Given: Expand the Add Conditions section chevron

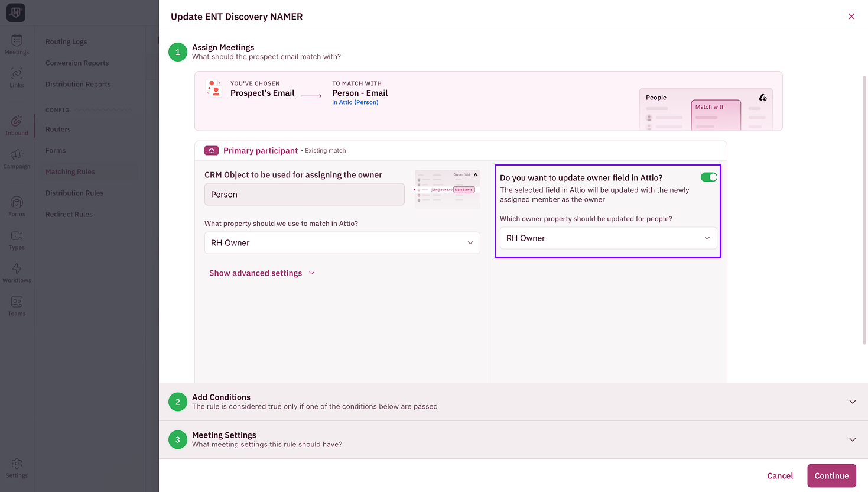Looking at the screenshot, I should coord(853,402).
